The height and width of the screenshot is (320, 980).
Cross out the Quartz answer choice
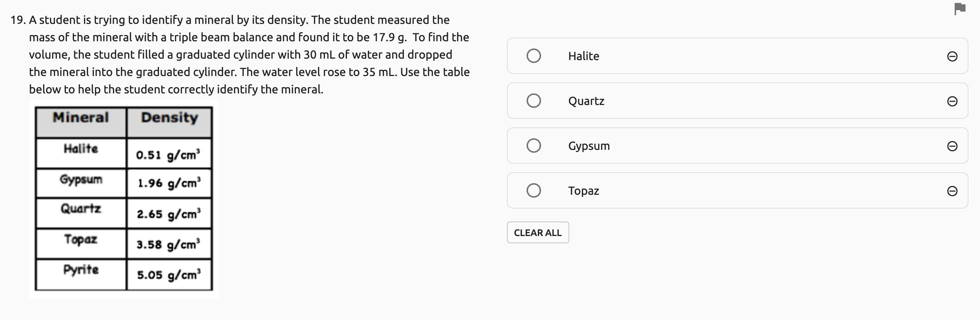click(952, 101)
